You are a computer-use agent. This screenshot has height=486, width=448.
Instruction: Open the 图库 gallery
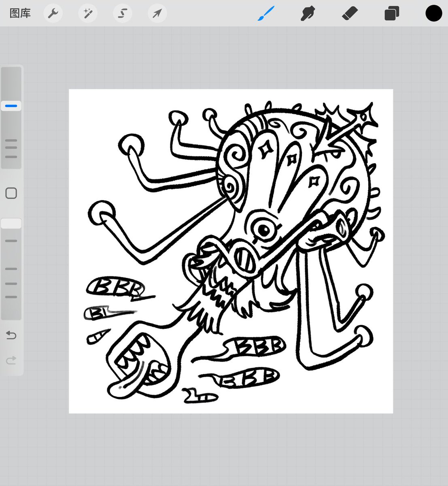(20, 13)
